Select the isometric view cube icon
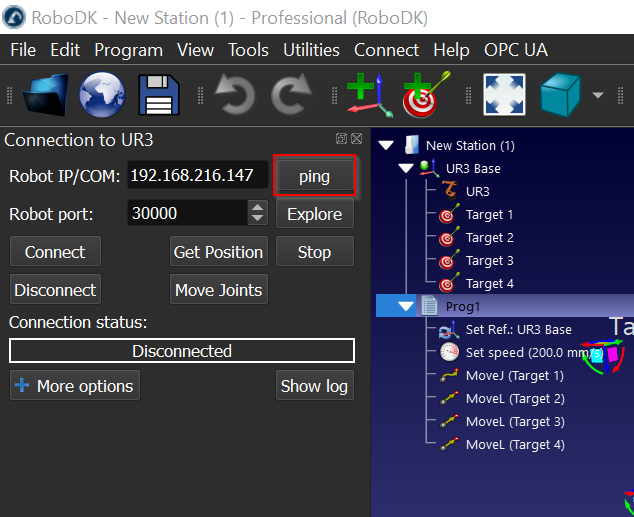Screen dimensions: 634x517 tap(561, 95)
